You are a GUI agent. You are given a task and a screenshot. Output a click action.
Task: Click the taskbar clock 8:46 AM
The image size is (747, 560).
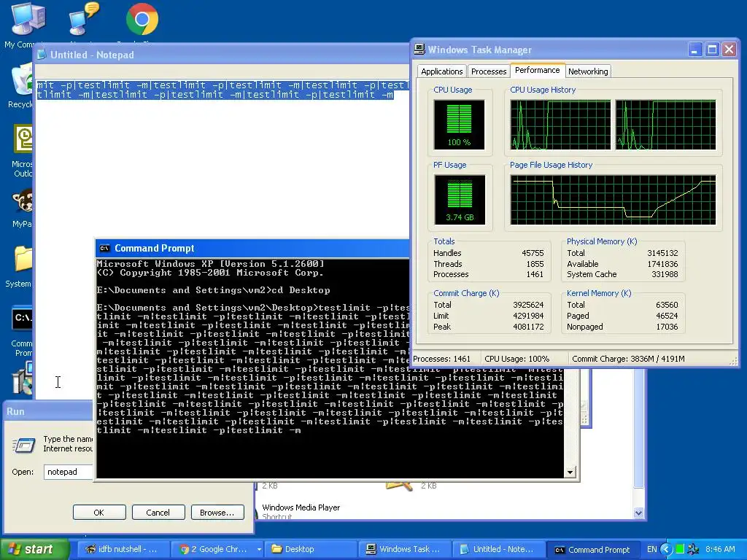pos(720,549)
